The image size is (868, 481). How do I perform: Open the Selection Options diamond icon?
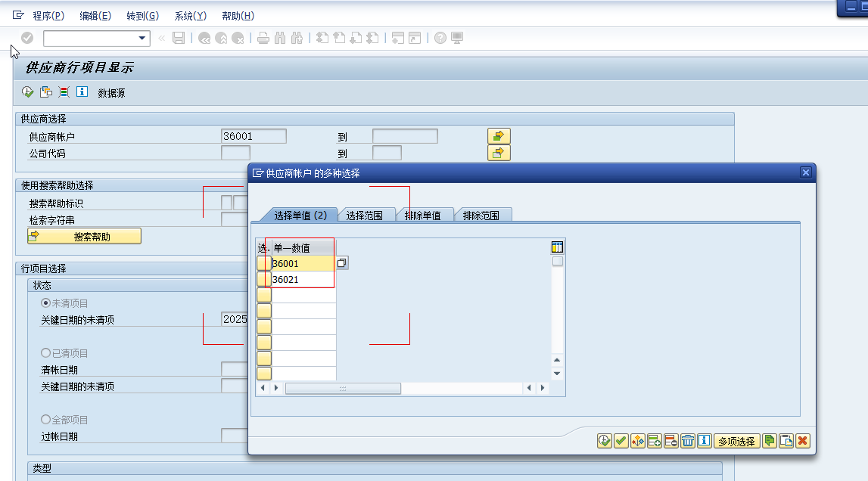638,441
